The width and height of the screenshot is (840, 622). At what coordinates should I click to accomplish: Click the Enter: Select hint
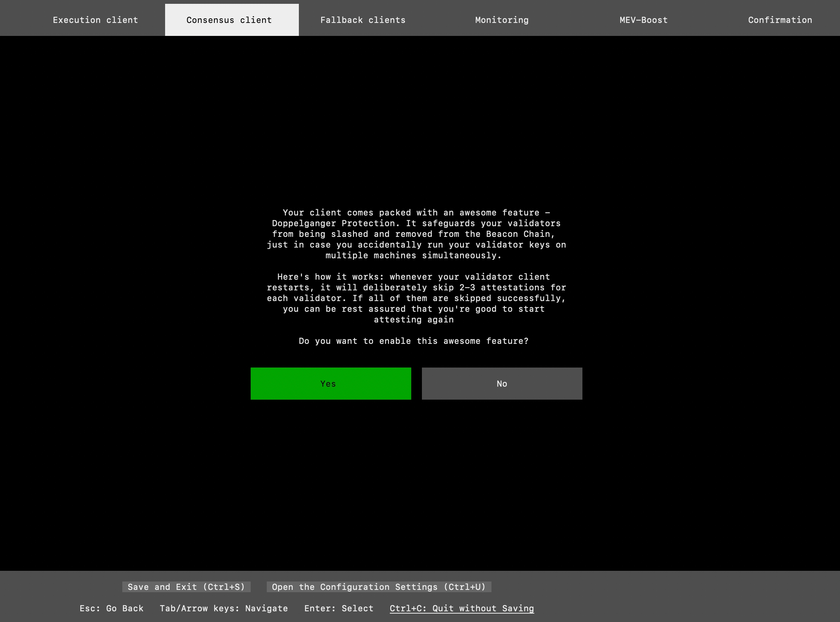pyautogui.click(x=339, y=608)
